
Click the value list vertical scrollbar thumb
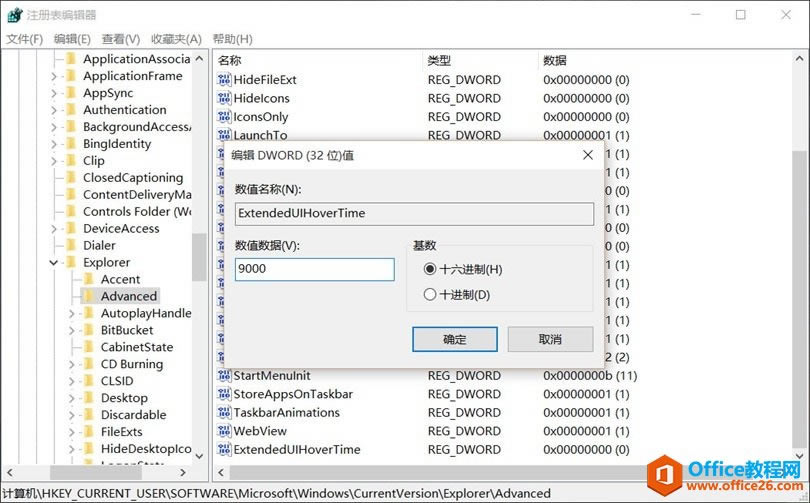coord(799,300)
